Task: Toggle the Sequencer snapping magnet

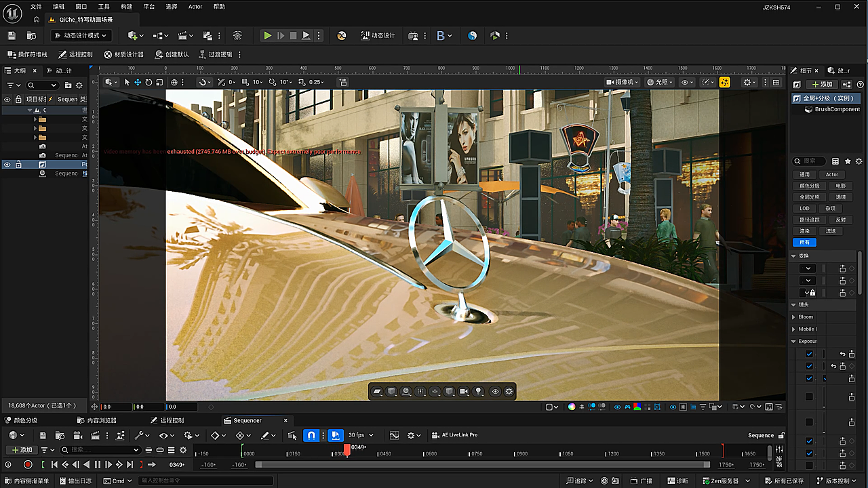Action: coord(311,435)
